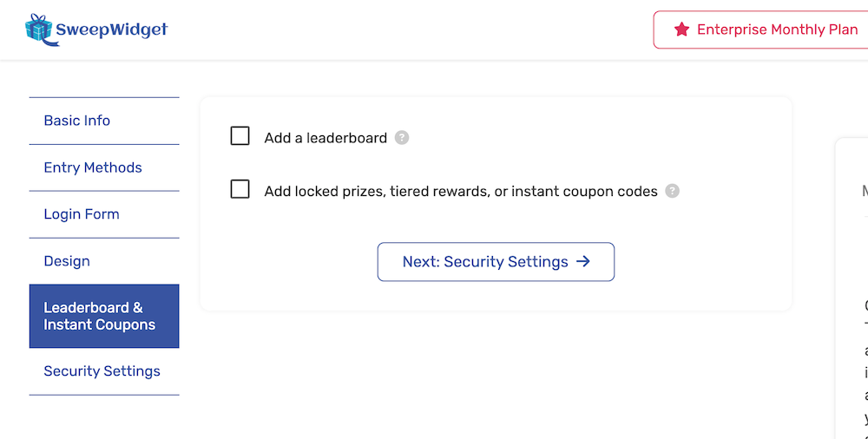Click the help icon next to Add a leaderboard
The image size is (868, 439).
402,137
